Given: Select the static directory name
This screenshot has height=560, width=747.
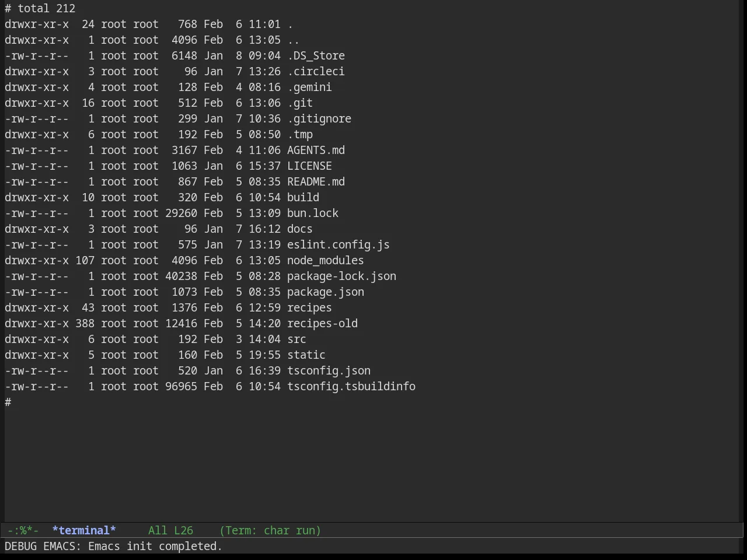Looking at the screenshot, I should coord(306,355).
